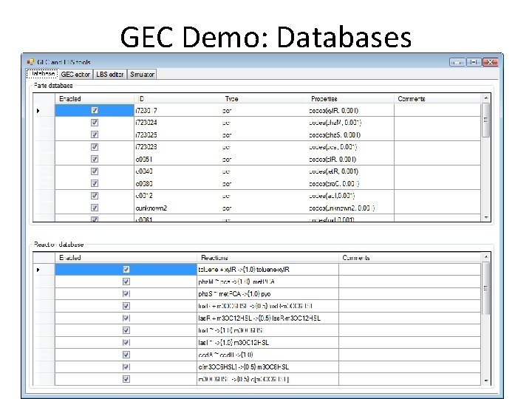Close the GEC and LBS tools window
532x399 pixels.
491,62
